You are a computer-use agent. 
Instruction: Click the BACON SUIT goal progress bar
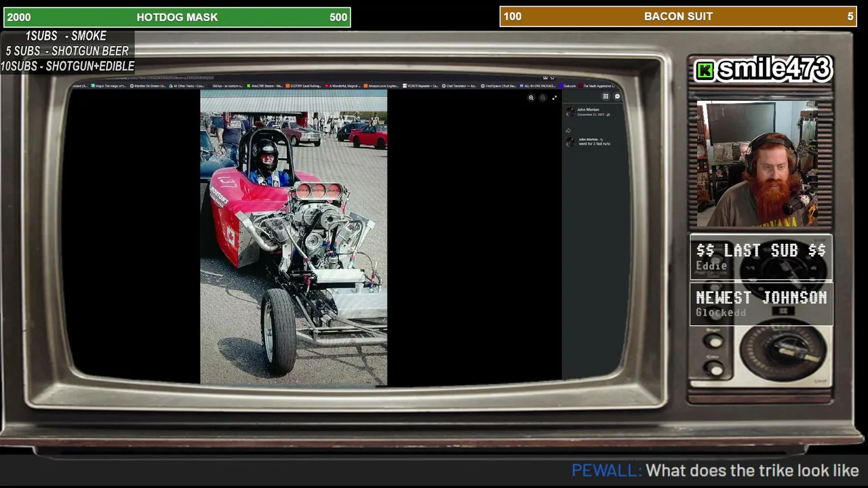[678, 16]
